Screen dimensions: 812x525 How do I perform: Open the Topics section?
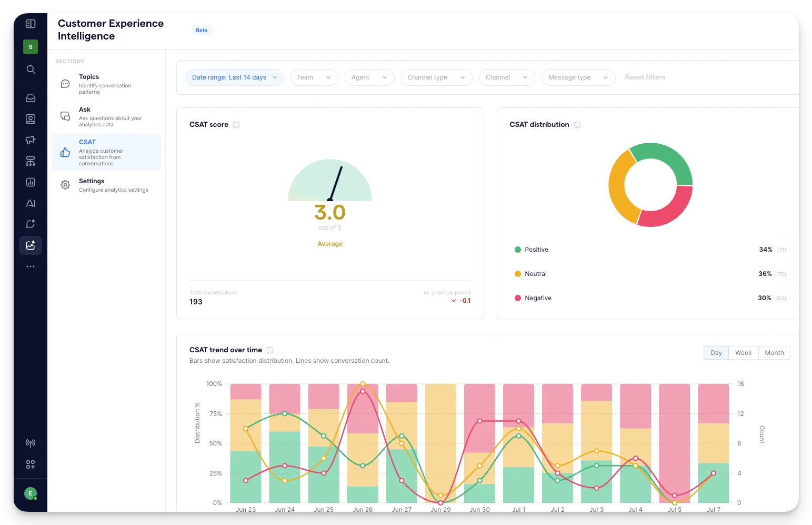coord(106,84)
